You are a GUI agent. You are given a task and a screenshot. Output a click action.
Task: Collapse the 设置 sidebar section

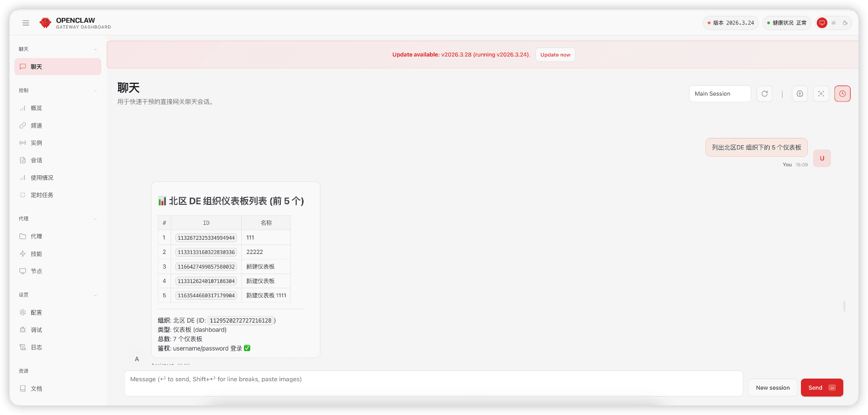click(58, 295)
